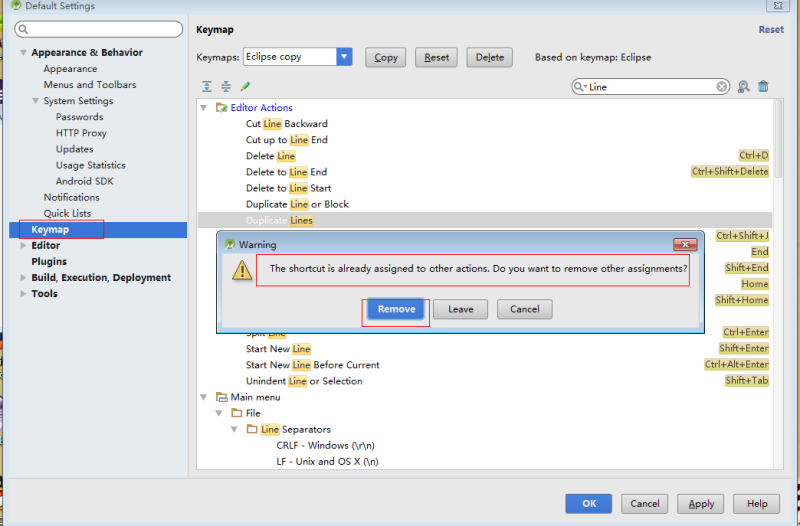This screenshot has height=526, width=800.
Task: Collapse the Appearance & Behavior section
Action: coord(23,53)
